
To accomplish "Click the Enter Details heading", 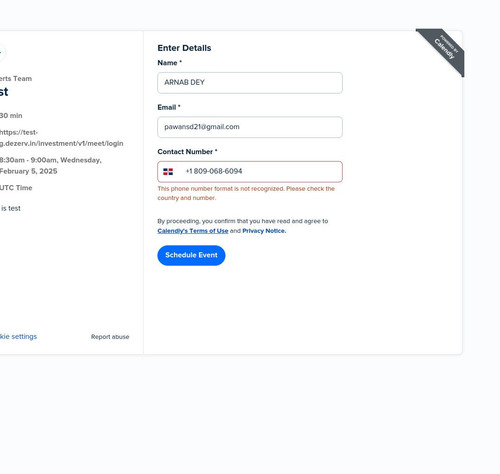I will [x=184, y=48].
